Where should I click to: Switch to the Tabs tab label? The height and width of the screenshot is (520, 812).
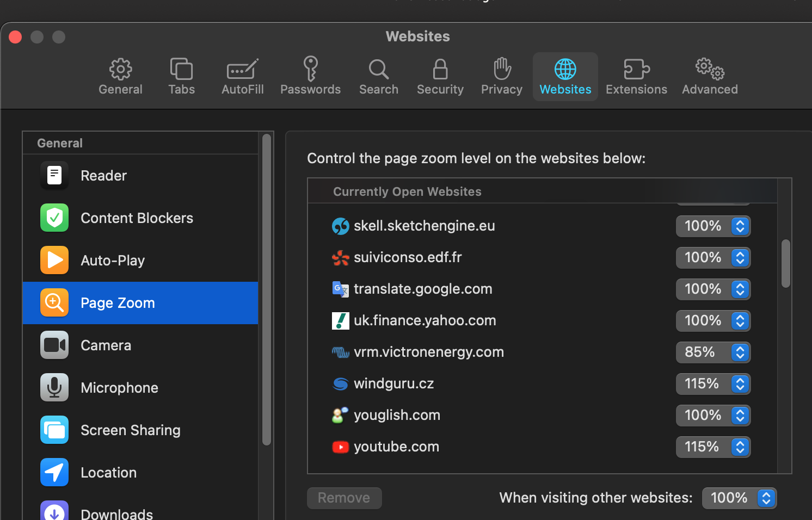tap(181, 89)
